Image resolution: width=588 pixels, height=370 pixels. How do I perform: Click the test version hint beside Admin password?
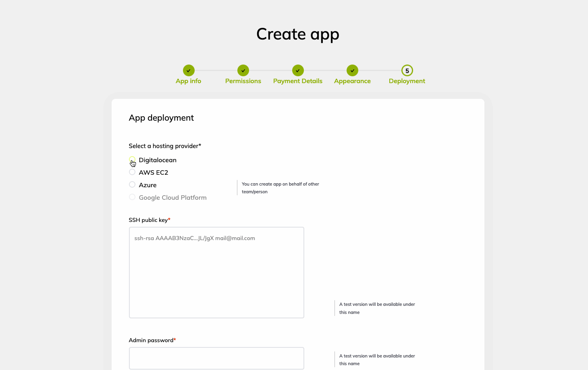377,360
